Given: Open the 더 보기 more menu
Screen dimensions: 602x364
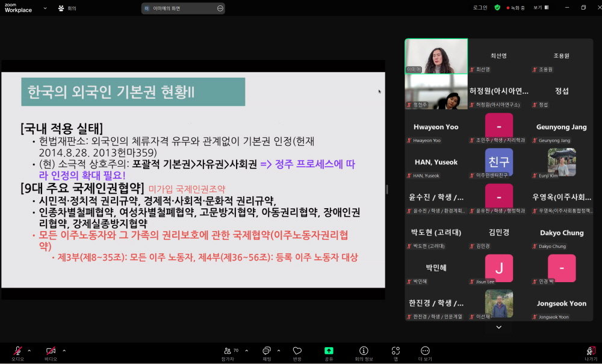Looking at the screenshot, I should 425,353.
